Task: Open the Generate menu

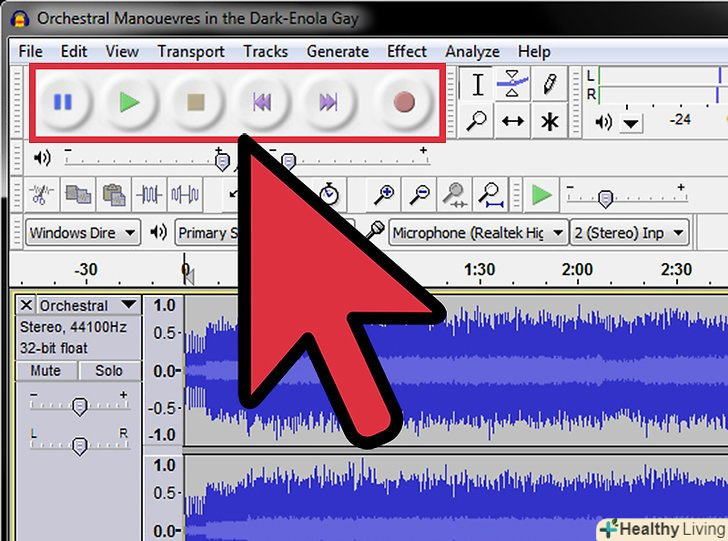Action: click(x=338, y=51)
